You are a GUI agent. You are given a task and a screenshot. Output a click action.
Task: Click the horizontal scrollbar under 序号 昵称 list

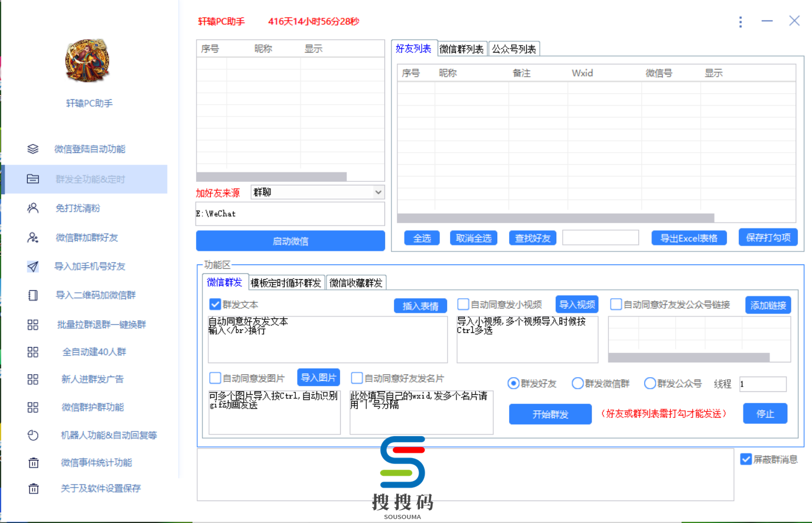click(272, 176)
